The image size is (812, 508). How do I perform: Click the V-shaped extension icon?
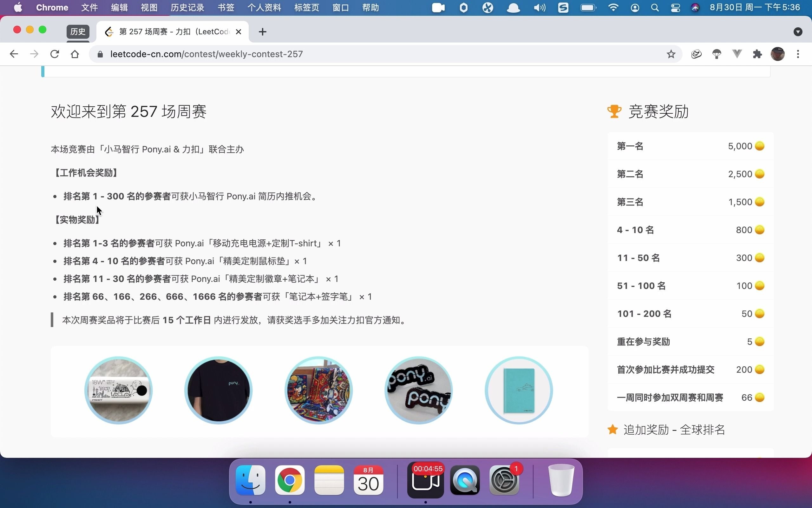tap(737, 54)
